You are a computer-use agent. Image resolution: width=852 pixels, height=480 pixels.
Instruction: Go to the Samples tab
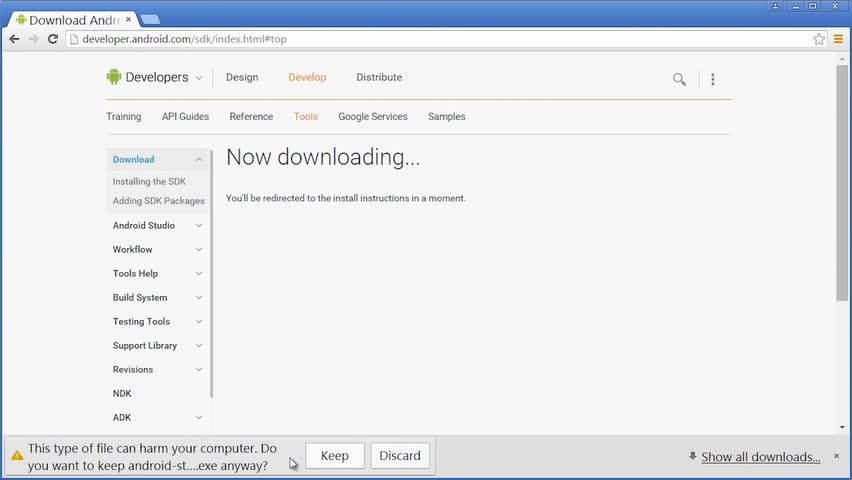(x=447, y=116)
